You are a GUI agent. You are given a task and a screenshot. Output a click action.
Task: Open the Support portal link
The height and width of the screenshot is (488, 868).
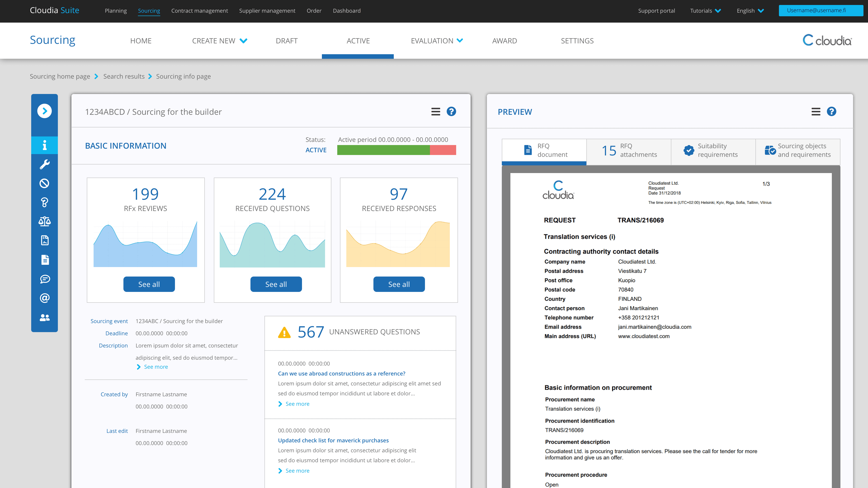pyautogui.click(x=656, y=10)
